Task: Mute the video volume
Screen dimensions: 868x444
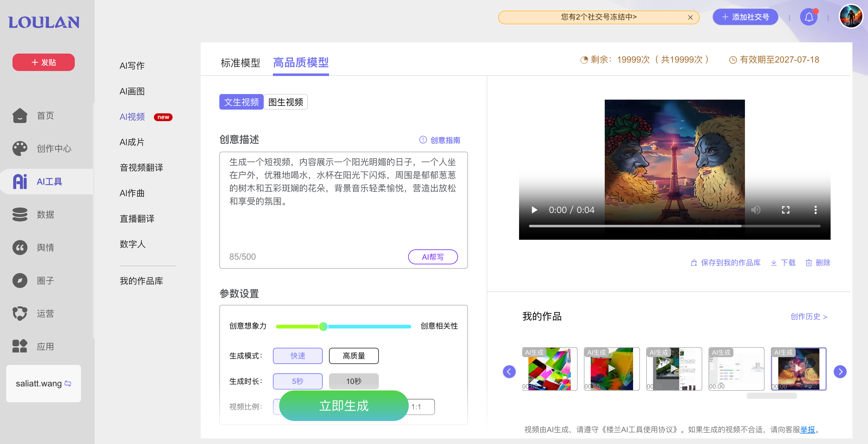Action: tap(756, 210)
